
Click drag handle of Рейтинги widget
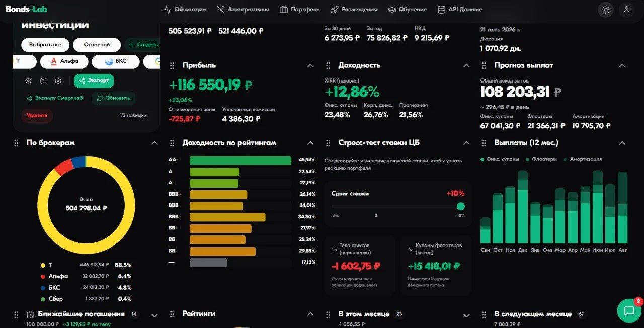[172, 314]
